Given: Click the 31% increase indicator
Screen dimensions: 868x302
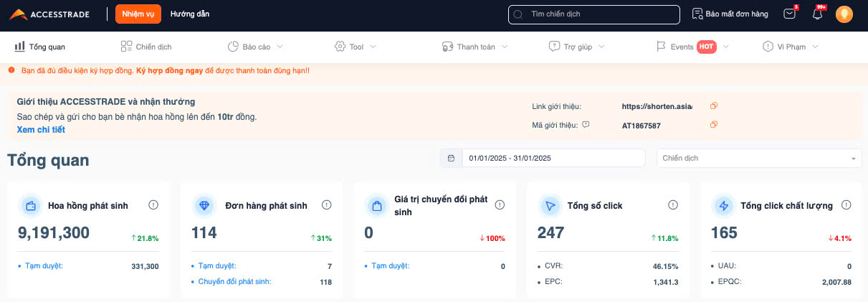Looking at the screenshot, I should 321,238.
